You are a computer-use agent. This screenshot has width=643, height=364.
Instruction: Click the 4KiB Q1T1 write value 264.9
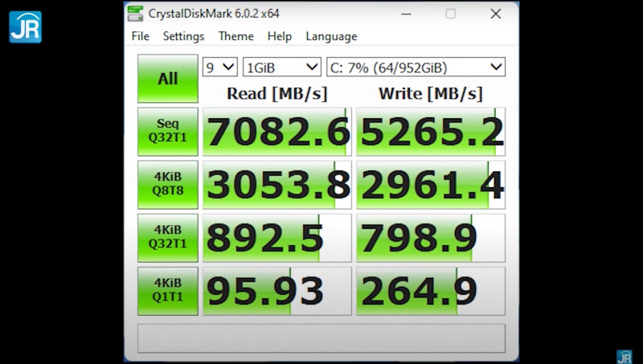point(431,291)
